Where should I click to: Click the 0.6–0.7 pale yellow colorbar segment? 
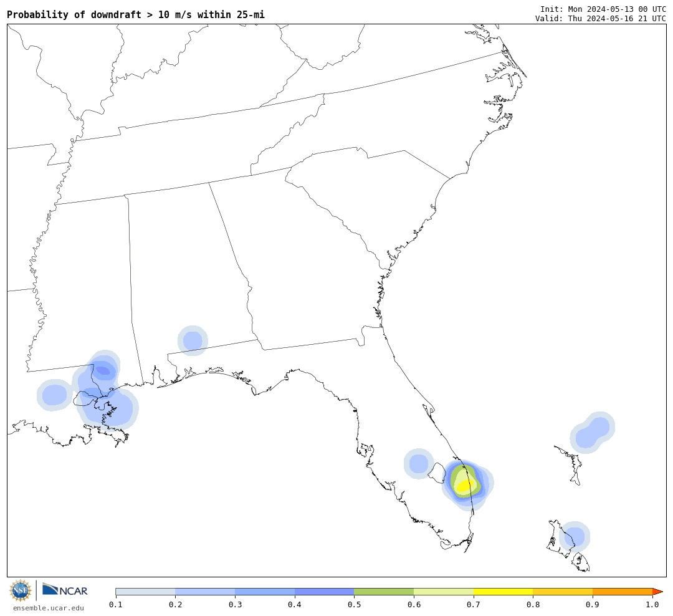click(x=444, y=592)
